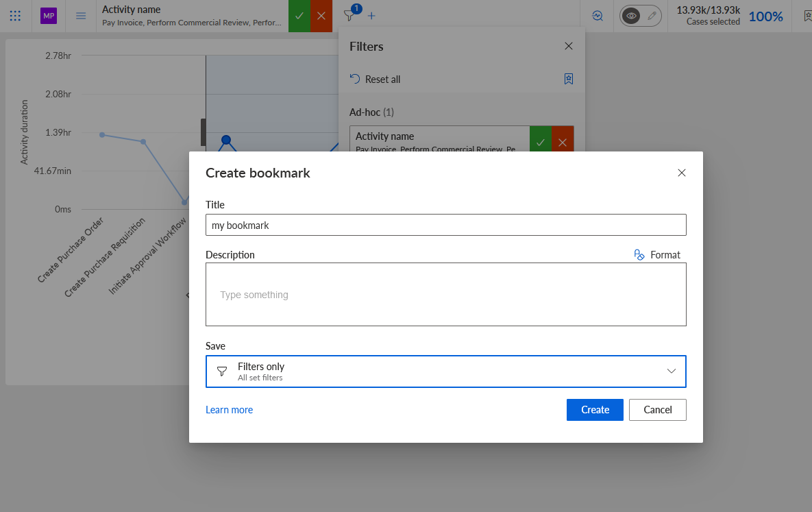
Task: Click the Title field containing my bookmark
Action: (446, 225)
